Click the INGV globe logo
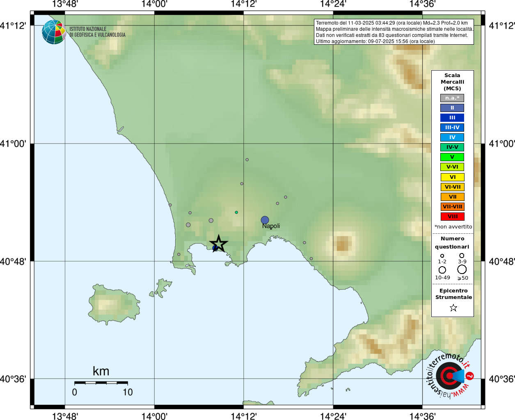515x420 pixels. (x=54, y=32)
